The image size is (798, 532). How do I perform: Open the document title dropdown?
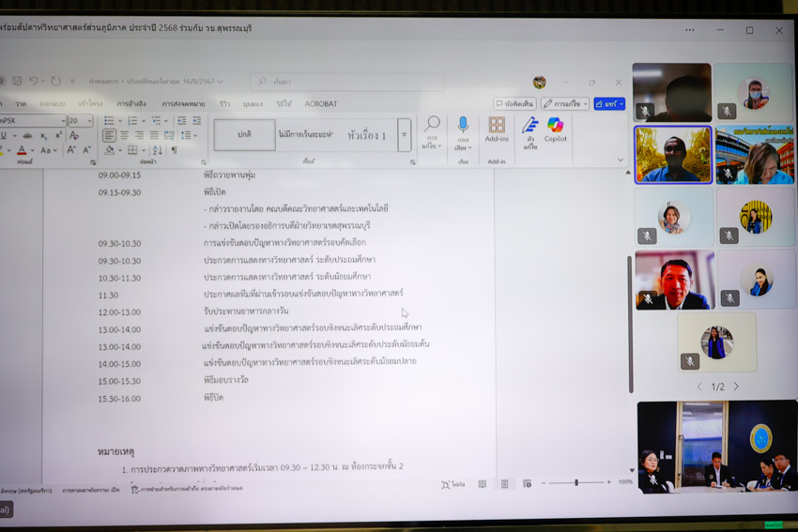[x=220, y=82]
